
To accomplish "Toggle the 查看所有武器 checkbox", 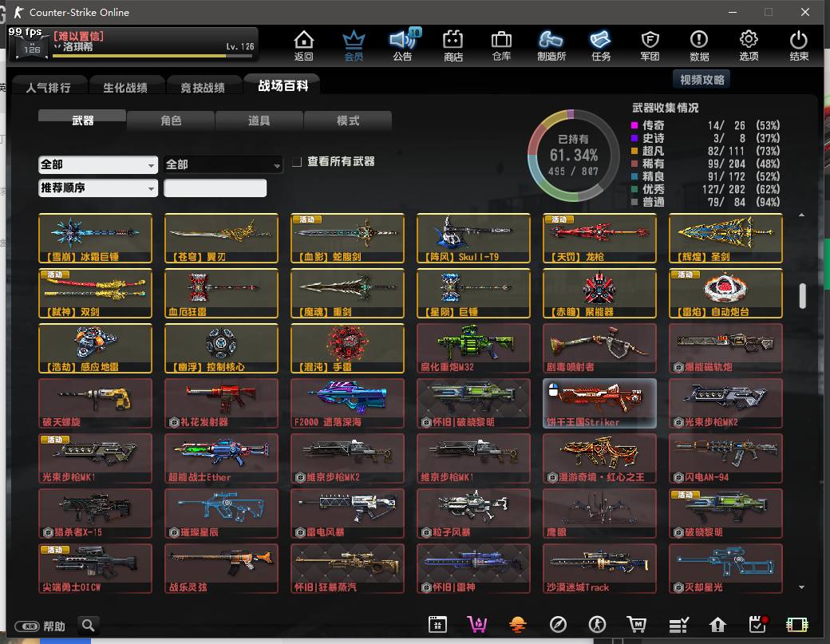I will click(297, 161).
